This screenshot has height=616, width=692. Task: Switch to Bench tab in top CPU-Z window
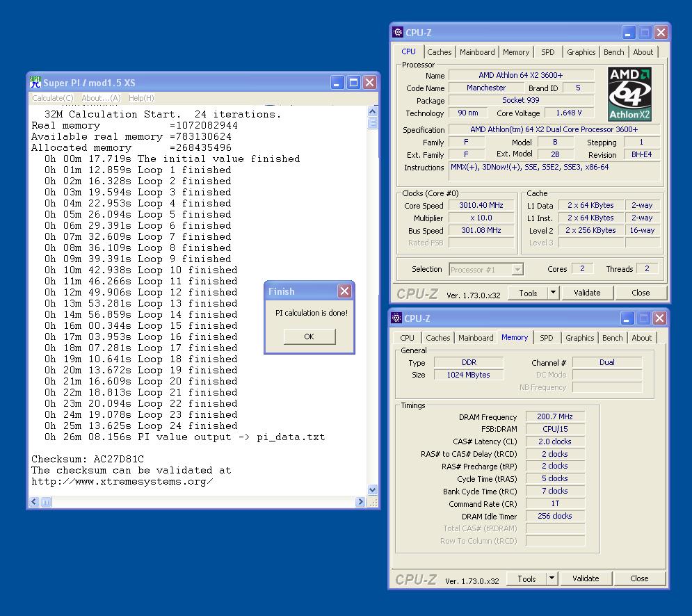(x=613, y=52)
